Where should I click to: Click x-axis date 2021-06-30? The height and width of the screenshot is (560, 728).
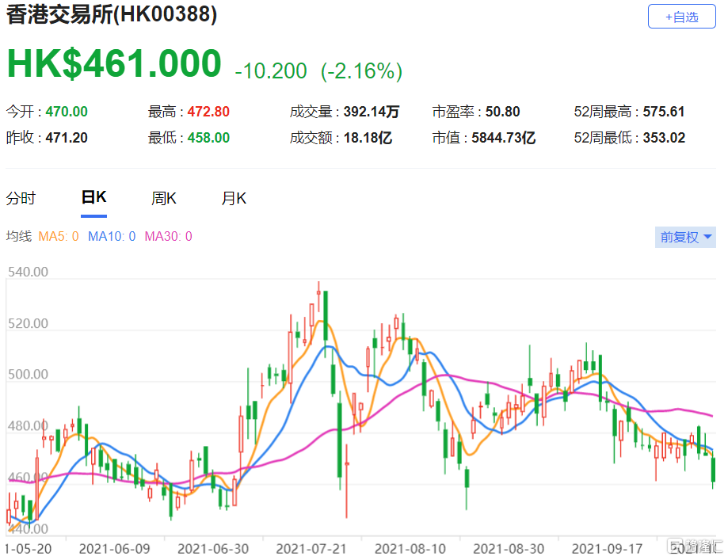pos(213,549)
